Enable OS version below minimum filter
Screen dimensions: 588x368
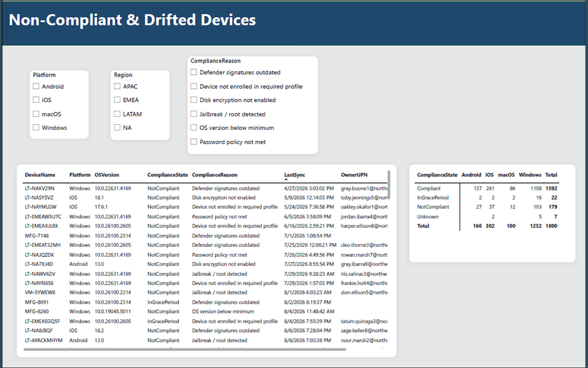click(x=193, y=127)
